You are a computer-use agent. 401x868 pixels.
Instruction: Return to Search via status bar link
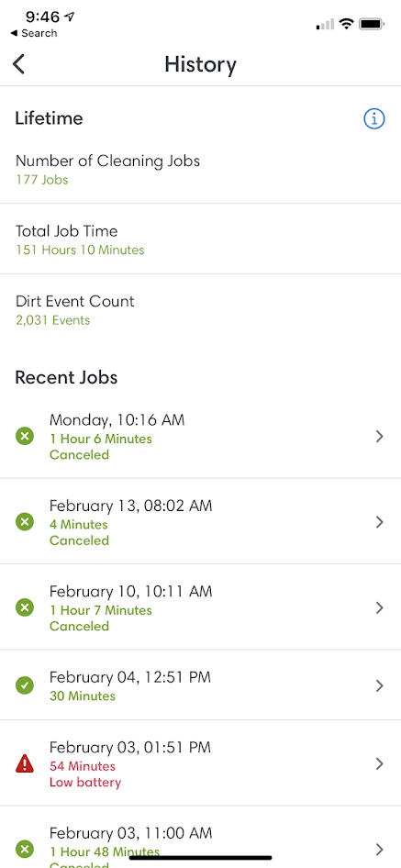(34, 33)
